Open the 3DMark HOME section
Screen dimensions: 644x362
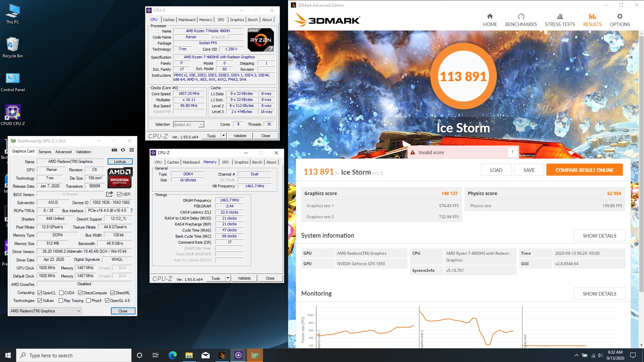point(490,20)
